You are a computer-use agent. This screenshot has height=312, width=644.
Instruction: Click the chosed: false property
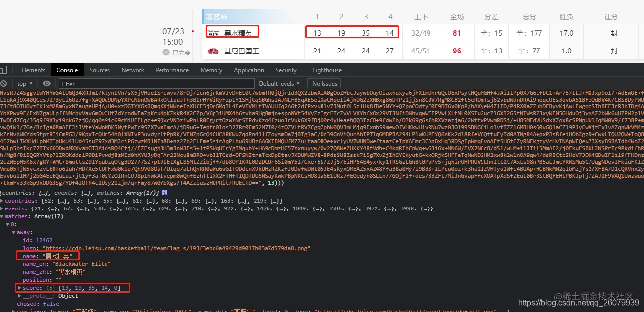tap(38, 304)
